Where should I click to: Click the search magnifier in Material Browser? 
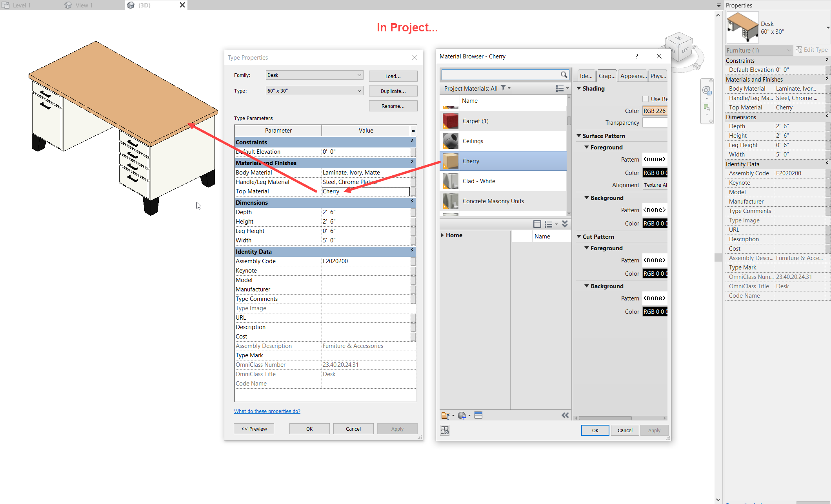564,75
